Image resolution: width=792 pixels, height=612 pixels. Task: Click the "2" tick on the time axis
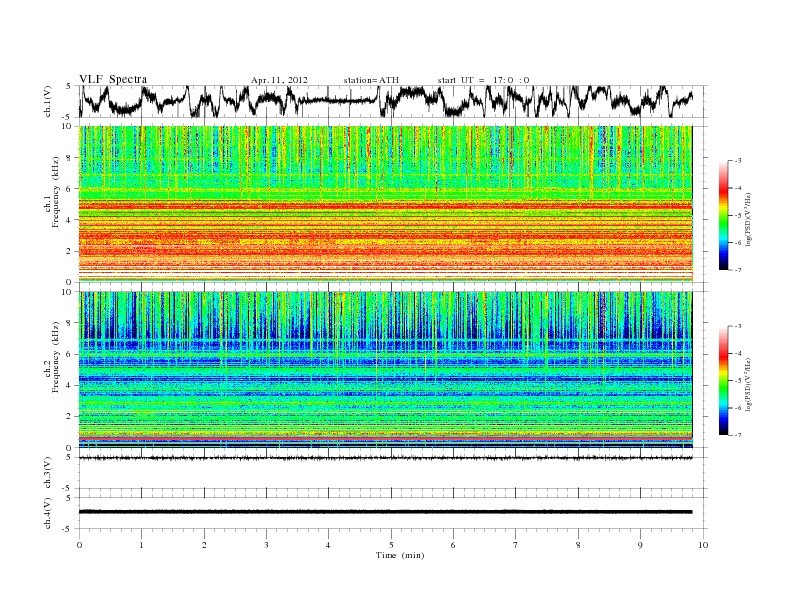tap(204, 545)
